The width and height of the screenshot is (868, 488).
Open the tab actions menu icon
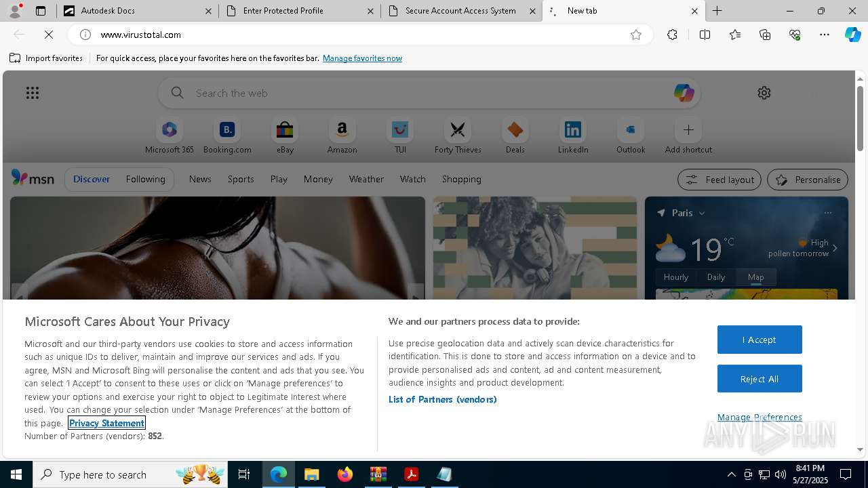tap(41, 11)
